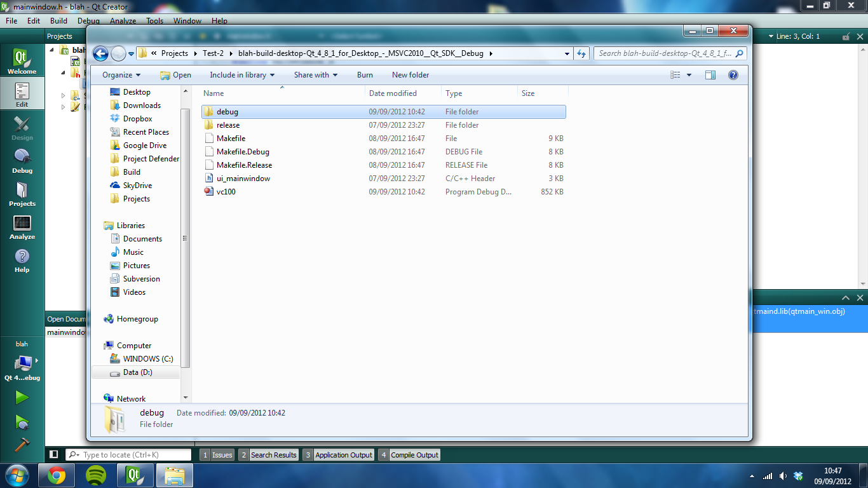
Task: Start debugging with the Run-debug icon
Action: [x=22, y=422]
